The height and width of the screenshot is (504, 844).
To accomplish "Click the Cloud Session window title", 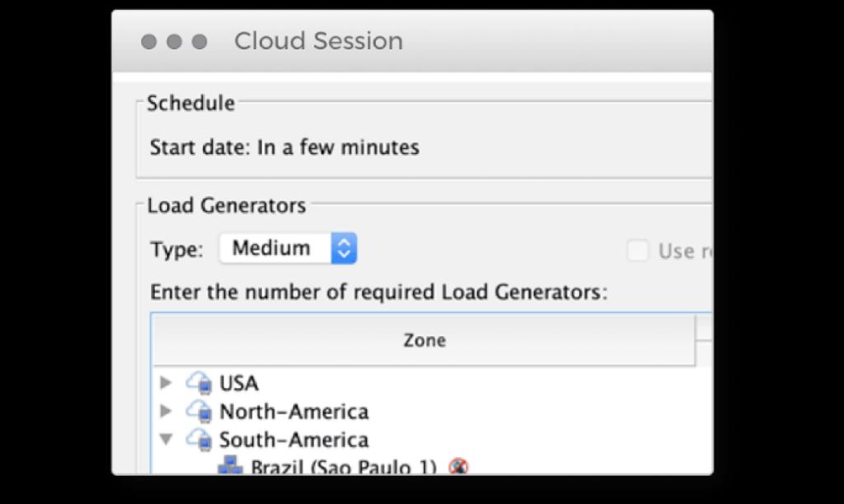I will point(318,41).
